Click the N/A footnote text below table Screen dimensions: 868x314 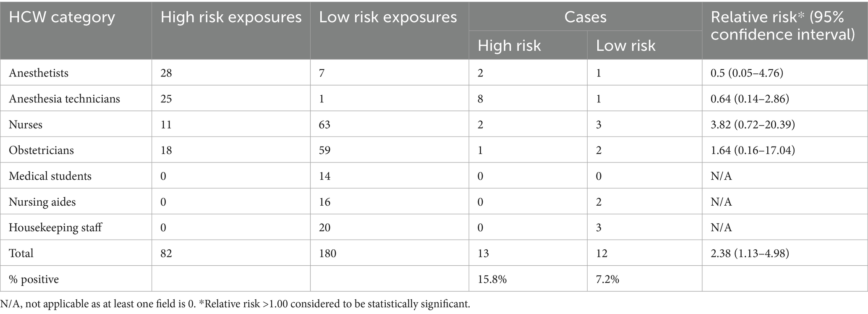235,304
